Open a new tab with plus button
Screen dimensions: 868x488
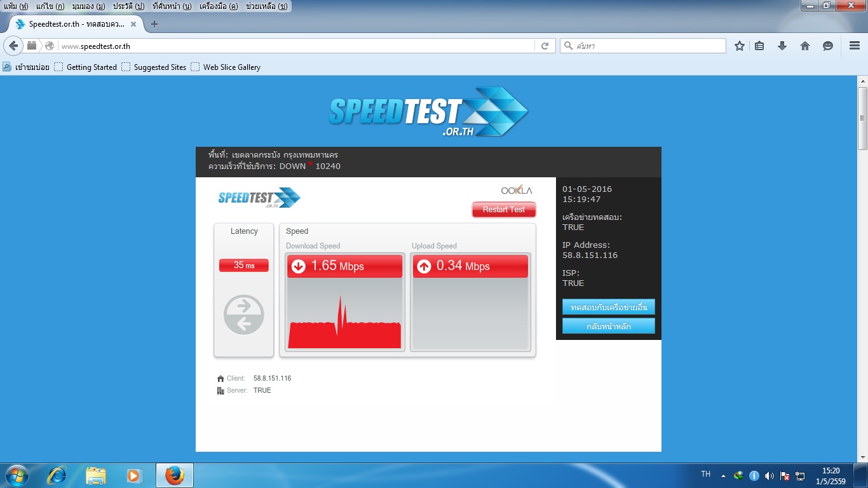154,24
